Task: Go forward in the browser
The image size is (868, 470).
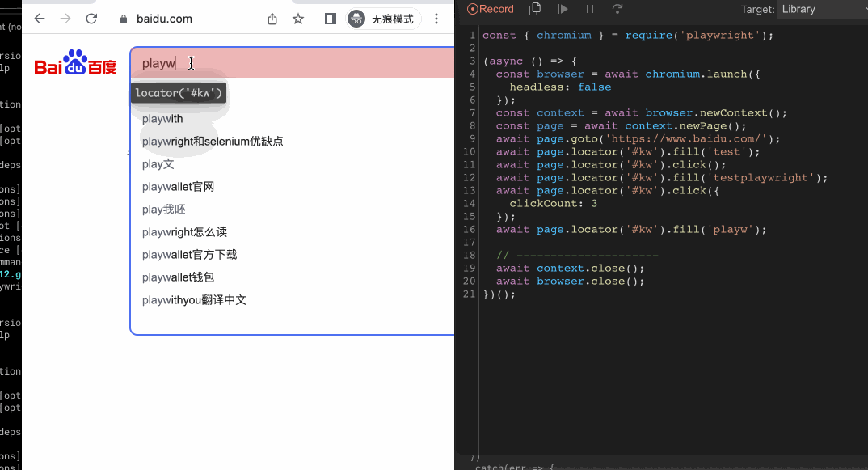Action: [x=65, y=19]
